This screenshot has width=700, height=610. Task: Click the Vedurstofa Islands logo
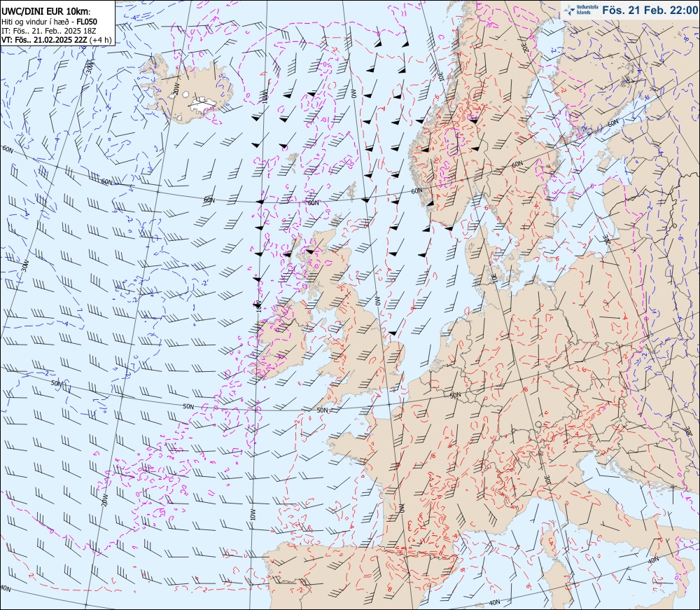point(580,10)
